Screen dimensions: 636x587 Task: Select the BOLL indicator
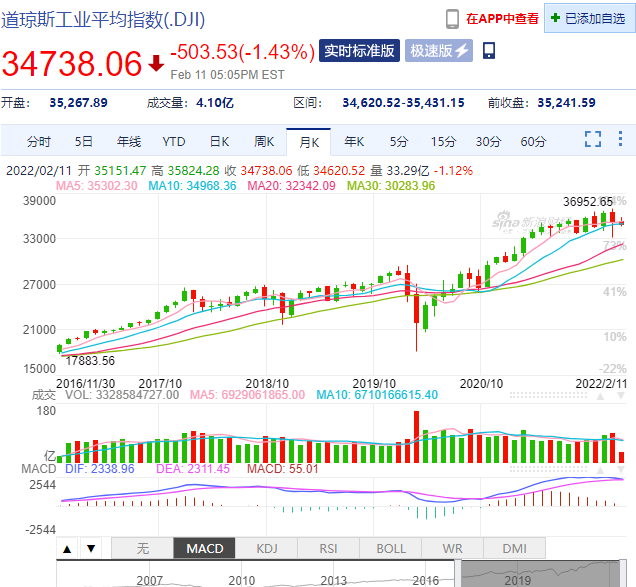tap(391, 549)
